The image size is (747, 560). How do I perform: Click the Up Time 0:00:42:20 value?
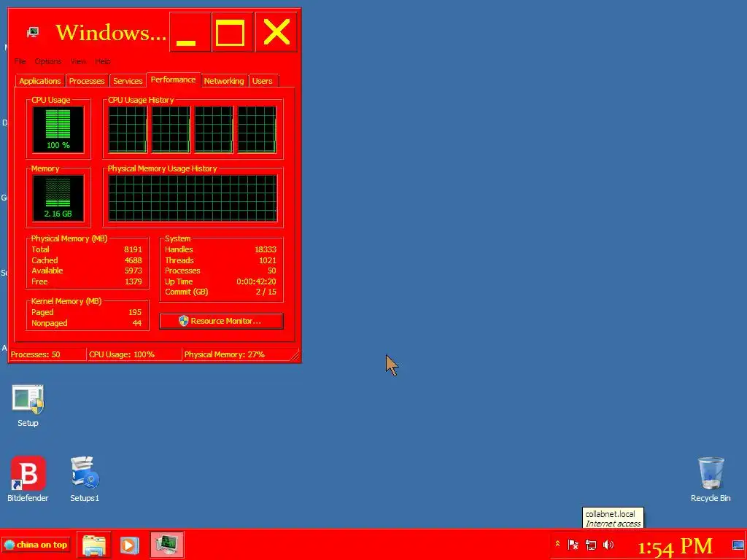(256, 281)
